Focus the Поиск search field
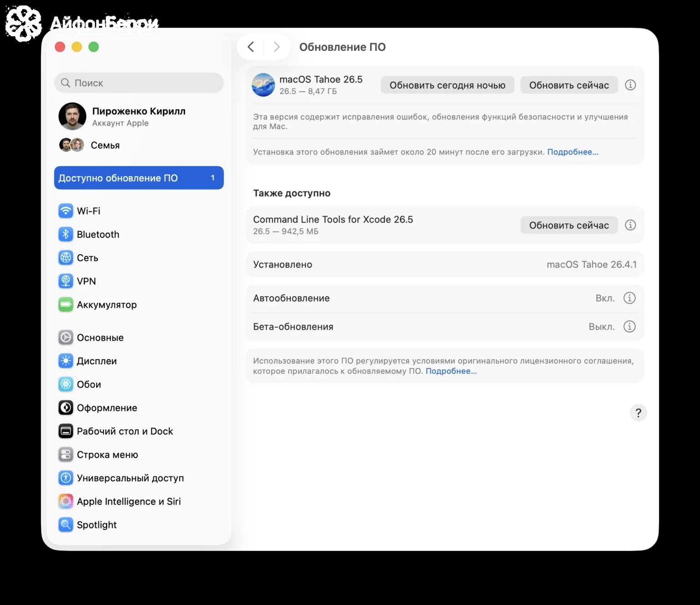This screenshot has width=700, height=605. pos(139,83)
